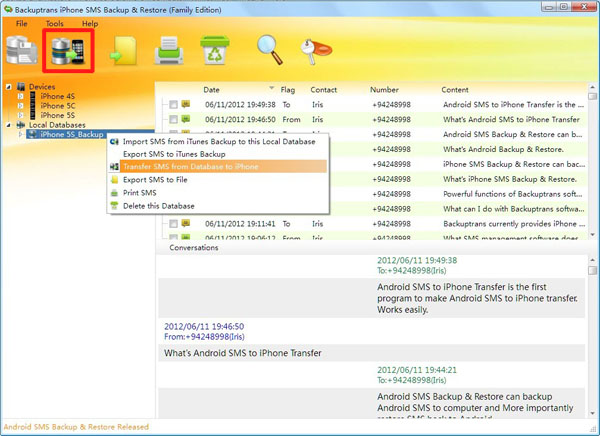The height and width of the screenshot is (436, 600).
Task: Click icon beside Export SMS to File
Action: (x=114, y=180)
